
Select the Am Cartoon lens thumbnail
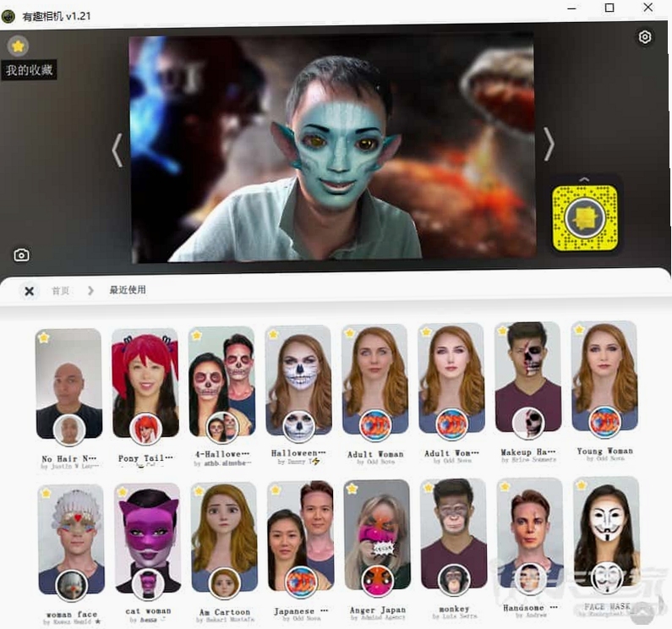point(224,537)
